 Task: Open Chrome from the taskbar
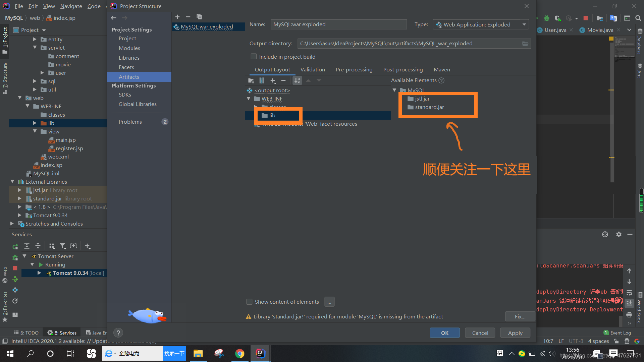click(x=239, y=353)
